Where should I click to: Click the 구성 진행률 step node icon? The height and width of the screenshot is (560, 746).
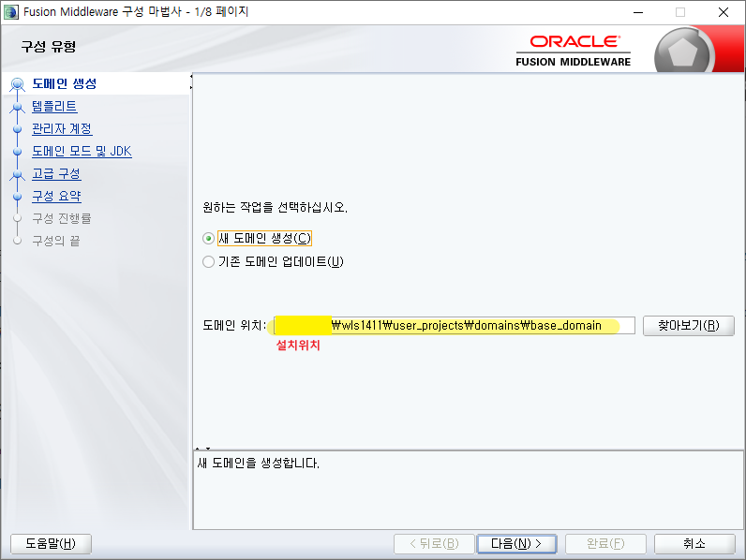18,218
